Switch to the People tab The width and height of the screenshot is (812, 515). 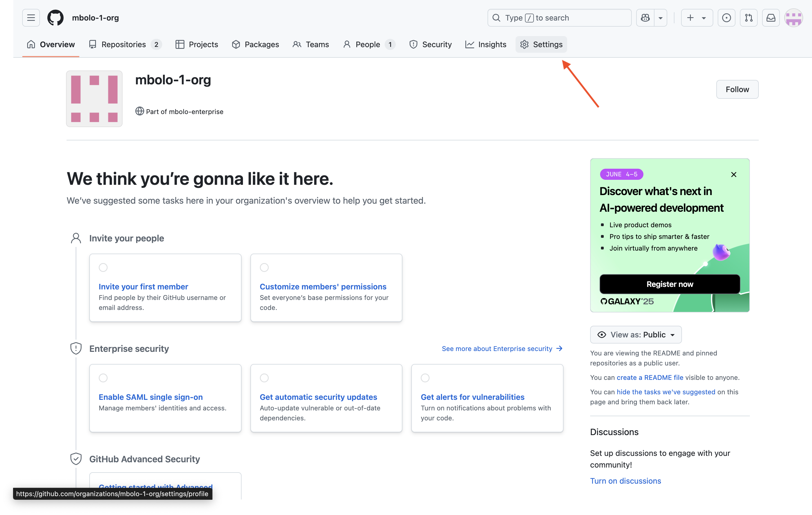[x=369, y=44]
